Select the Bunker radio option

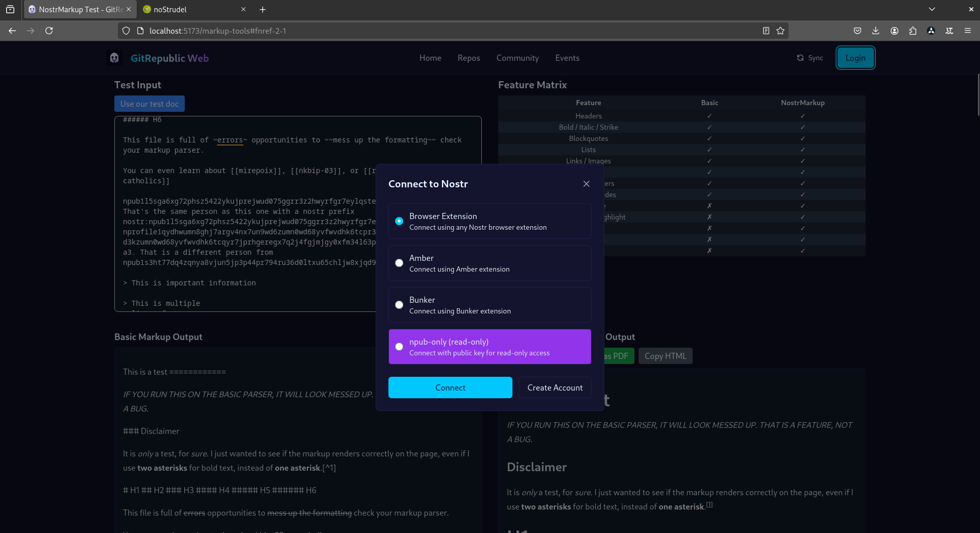399,305
